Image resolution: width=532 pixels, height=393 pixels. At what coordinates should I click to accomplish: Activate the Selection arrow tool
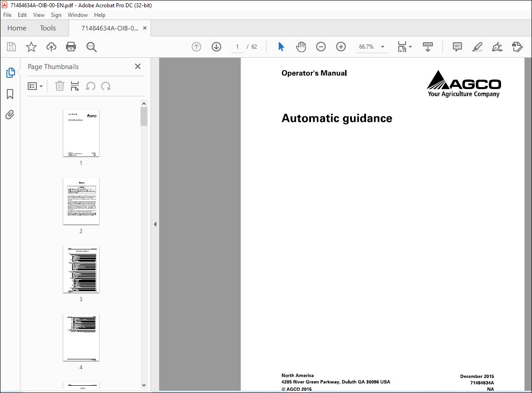click(281, 47)
